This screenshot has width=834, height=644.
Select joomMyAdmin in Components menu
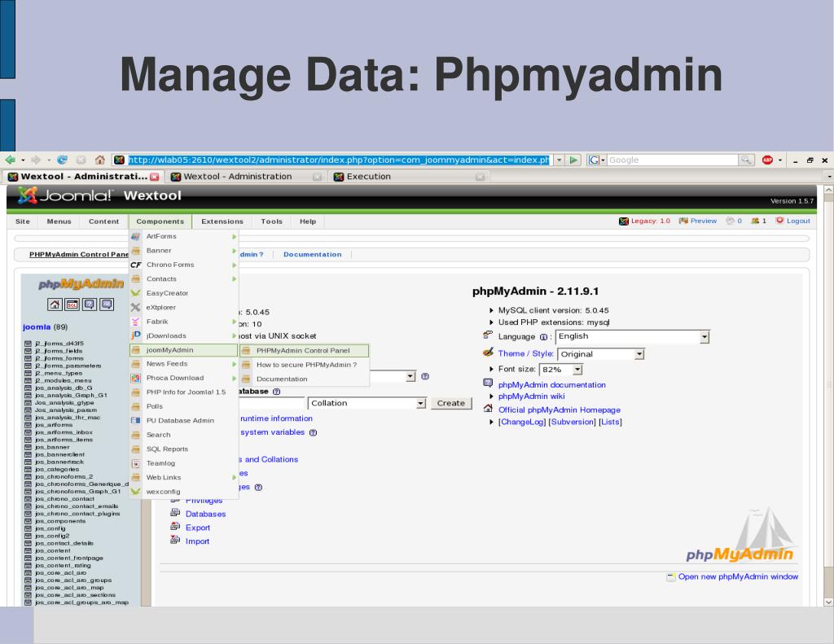coord(183,350)
